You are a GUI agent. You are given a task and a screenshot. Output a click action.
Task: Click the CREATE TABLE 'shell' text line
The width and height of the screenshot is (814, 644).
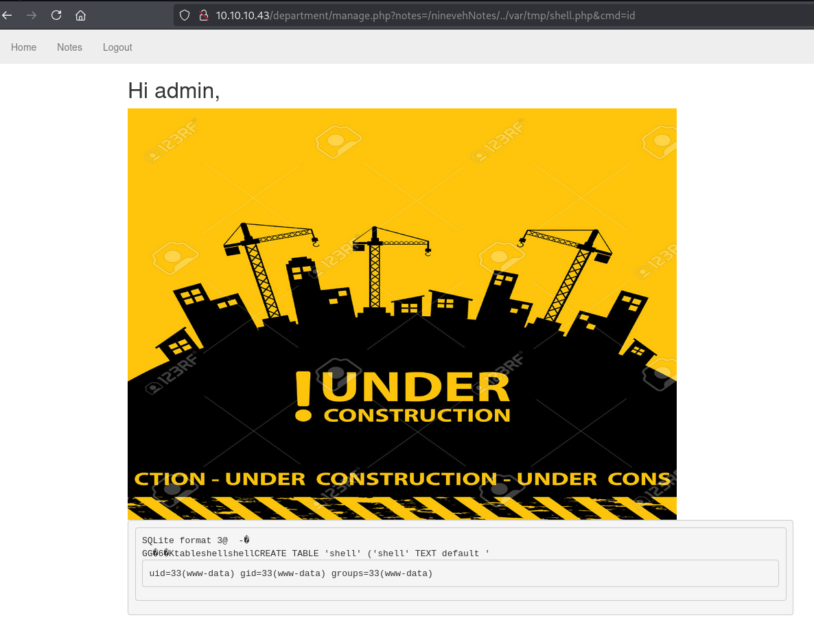pos(316,553)
